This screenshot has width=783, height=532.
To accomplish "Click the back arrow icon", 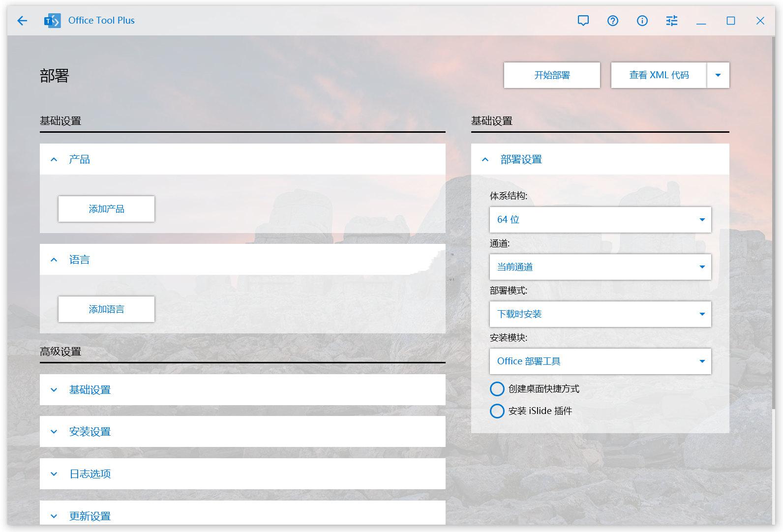I will [22, 21].
